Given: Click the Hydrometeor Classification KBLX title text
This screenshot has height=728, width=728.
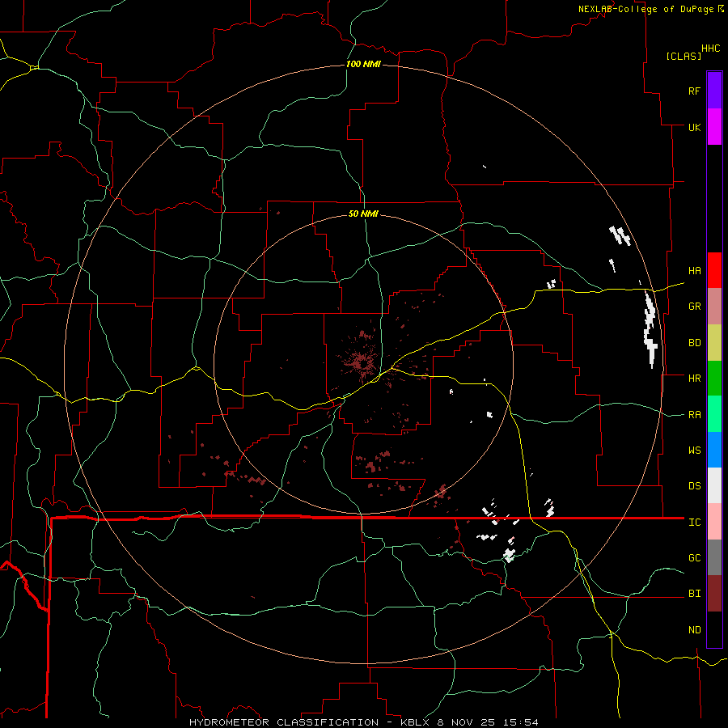Looking at the screenshot, I should 363,722.
